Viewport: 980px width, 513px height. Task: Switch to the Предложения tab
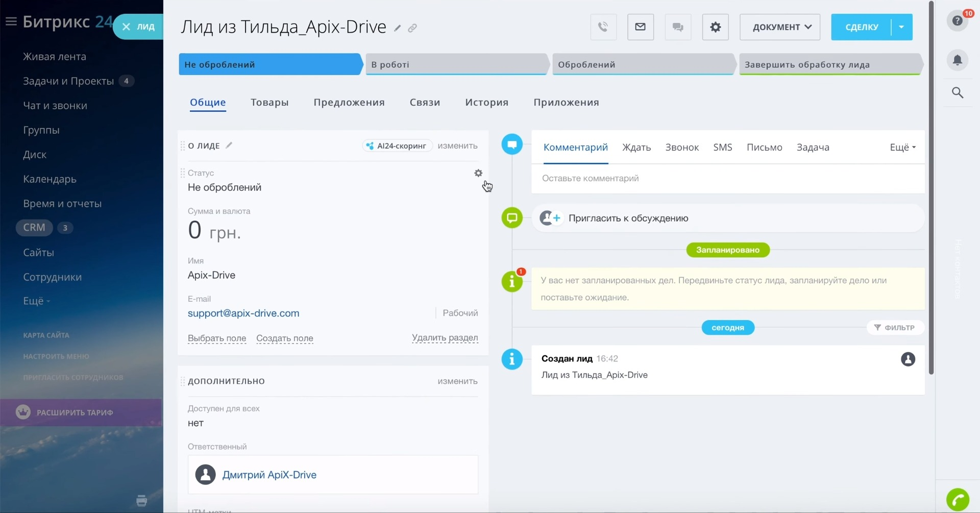coord(349,102)
